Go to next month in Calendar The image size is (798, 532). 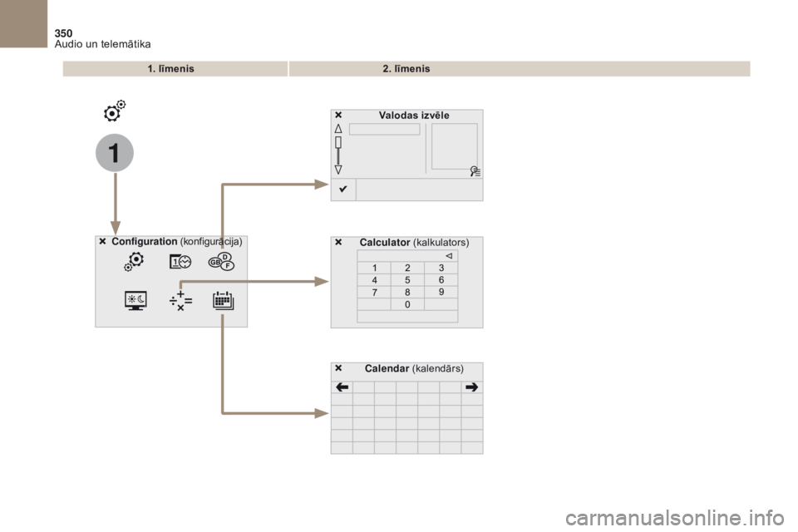472,387
